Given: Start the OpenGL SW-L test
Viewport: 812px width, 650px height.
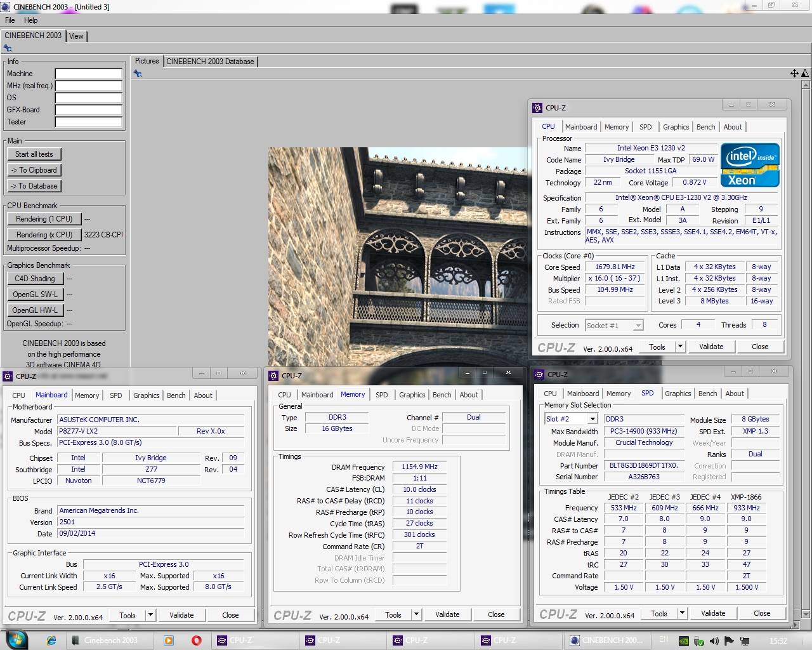Looking at the screenshot, I should click(x=35, y=295).
